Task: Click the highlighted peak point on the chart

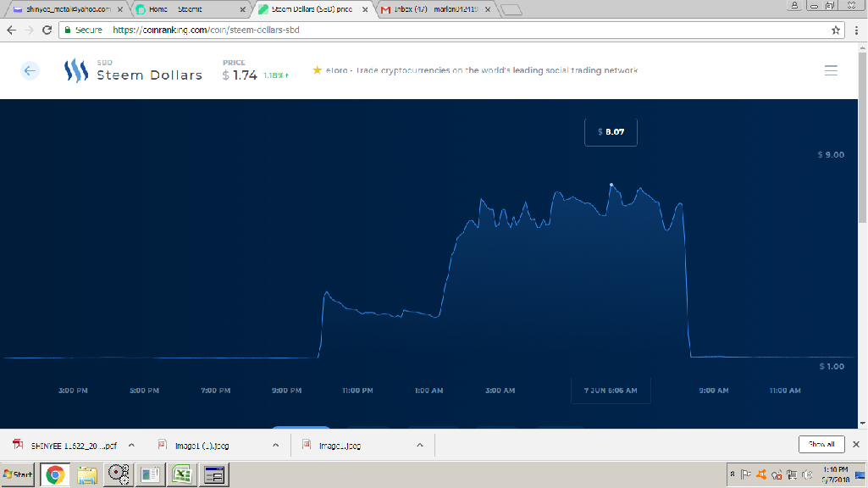Action: coord(611,185)
